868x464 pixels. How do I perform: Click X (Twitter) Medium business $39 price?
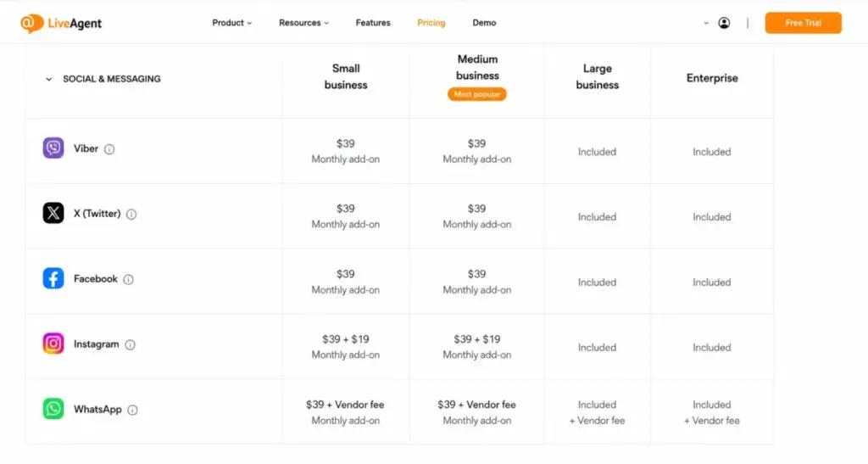476,209
